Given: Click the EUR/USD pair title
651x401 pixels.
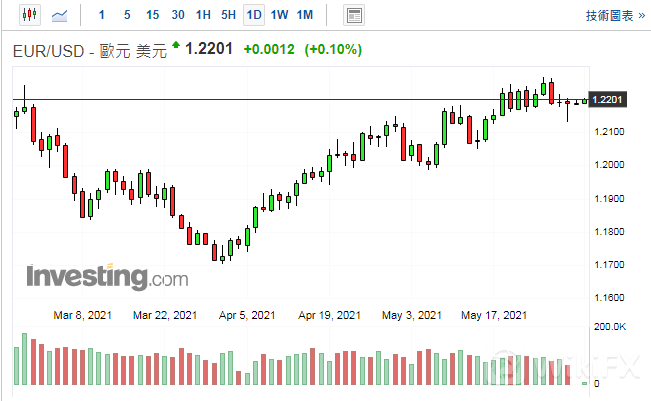Looking at the screenshot, I should [50, 50].
